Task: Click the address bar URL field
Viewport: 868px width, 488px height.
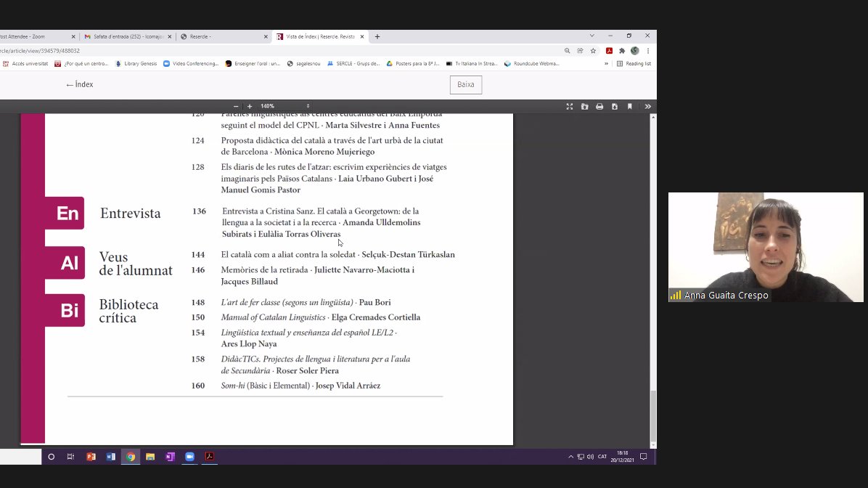Action: click(x=277, y=51)
